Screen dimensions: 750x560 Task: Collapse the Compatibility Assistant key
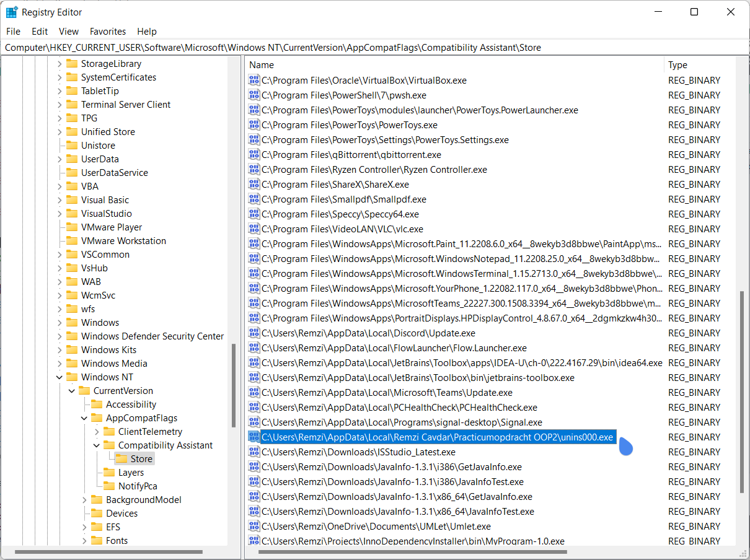[97, 445]
